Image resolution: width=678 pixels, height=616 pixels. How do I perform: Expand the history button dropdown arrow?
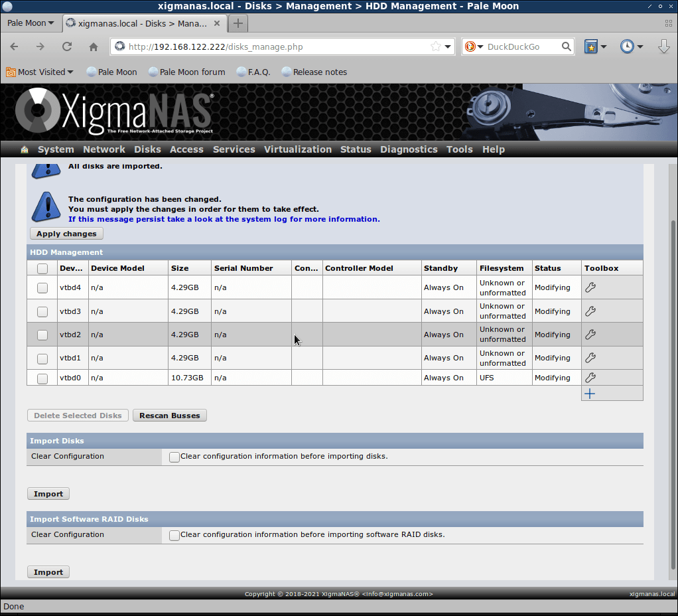click(640, 46)
